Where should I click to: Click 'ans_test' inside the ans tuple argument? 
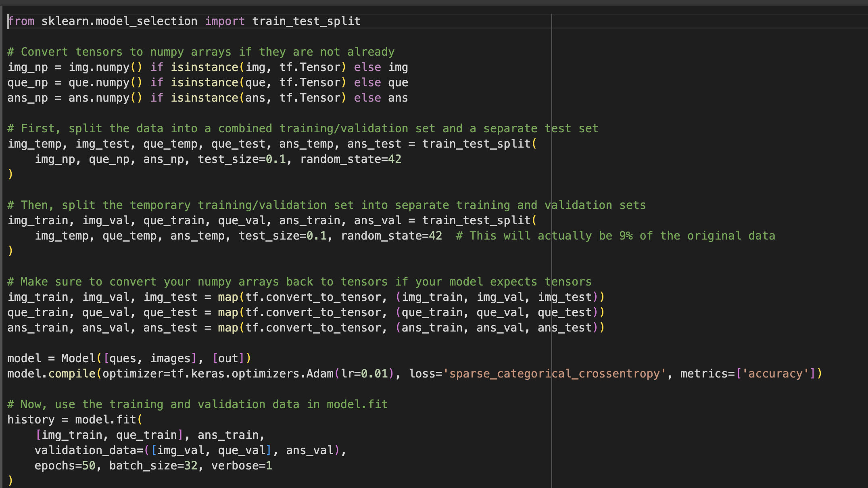(565, 327)
